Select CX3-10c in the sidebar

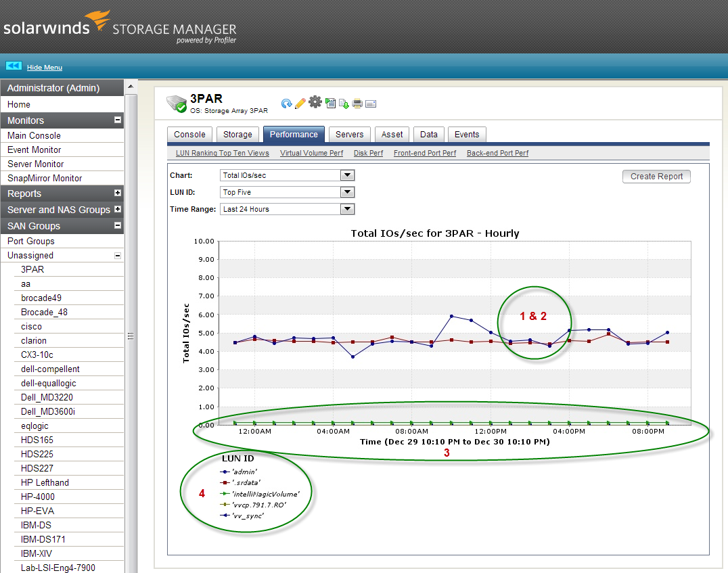(x=69, y=354)
